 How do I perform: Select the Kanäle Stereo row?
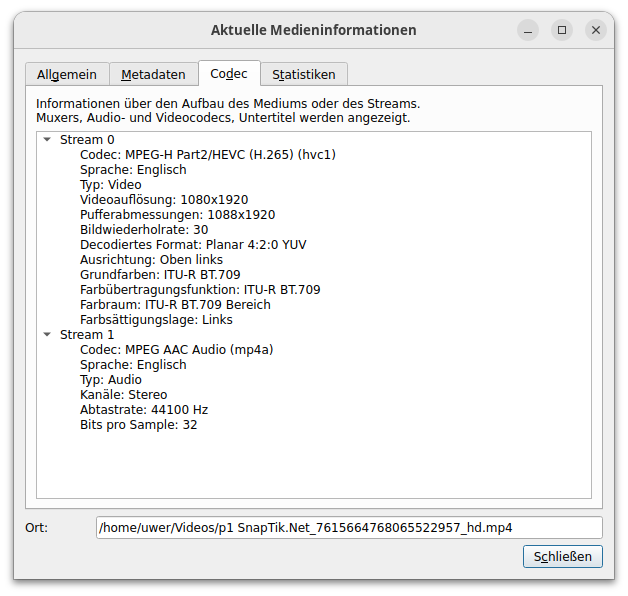click(x=124, y=395)
